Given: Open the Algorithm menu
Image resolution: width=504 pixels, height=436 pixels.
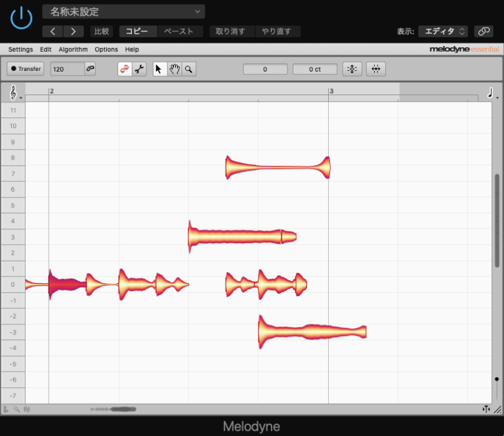Looking at the screenshot, I should click(x=73, y=49).
